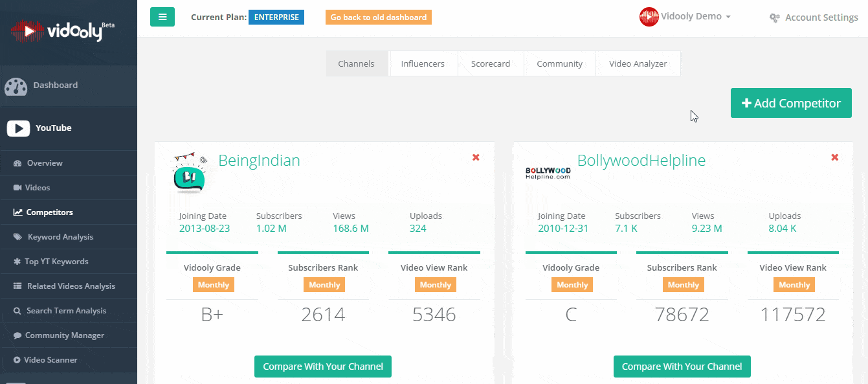Click the BeingIndian channel logo

(x=190, y=173)
